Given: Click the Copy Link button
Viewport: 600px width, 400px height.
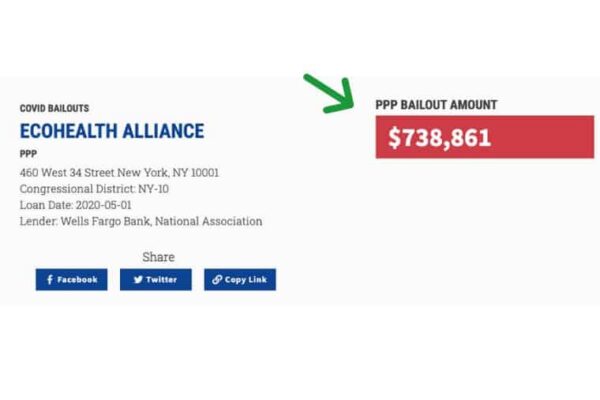Looking at the screenshot, I should [x=240, y=279].
